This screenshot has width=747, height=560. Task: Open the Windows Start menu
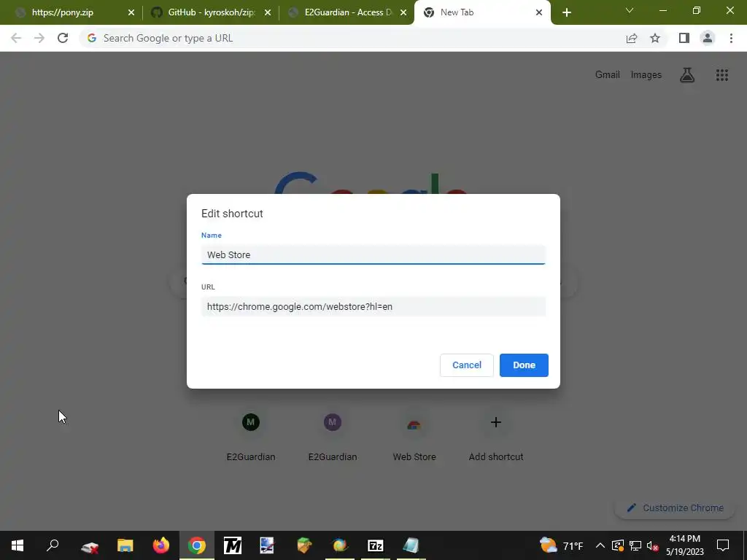click(x=18, y=545)
